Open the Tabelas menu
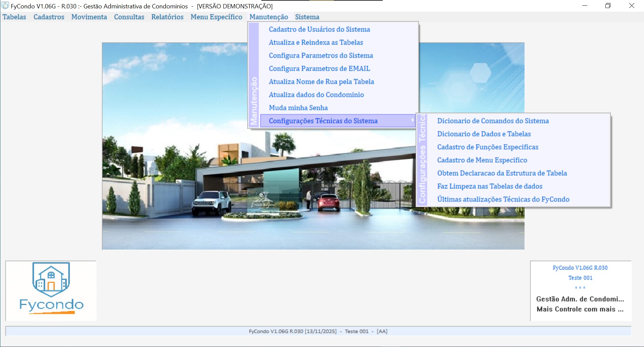Screen dimensions: 644x347 tap(14, 17)
